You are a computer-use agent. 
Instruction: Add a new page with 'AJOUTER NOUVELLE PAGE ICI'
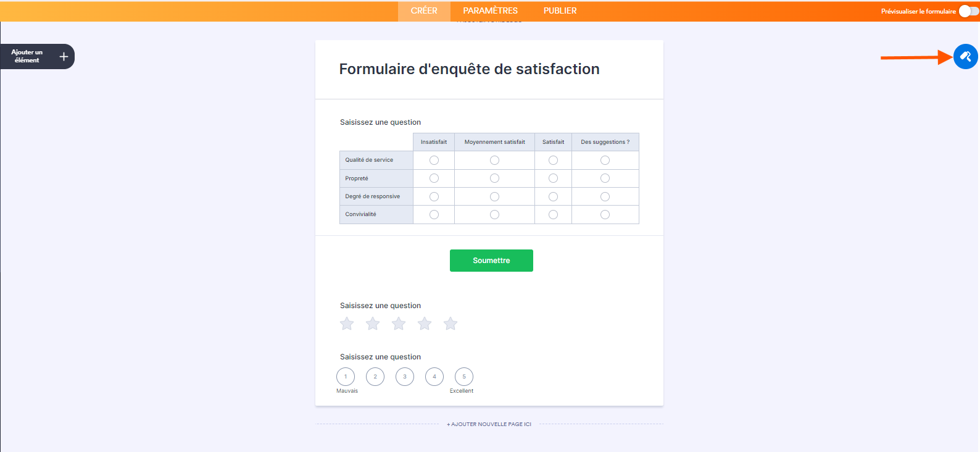coord(489,424)
